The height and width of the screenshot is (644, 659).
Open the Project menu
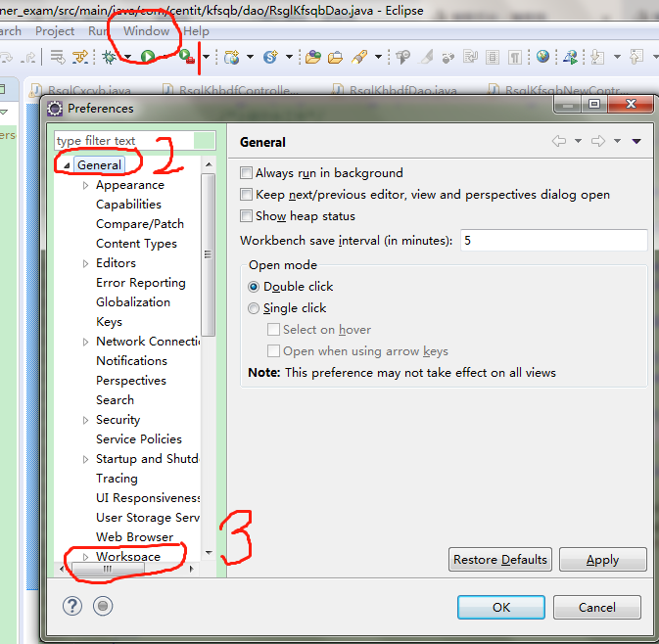55,31
